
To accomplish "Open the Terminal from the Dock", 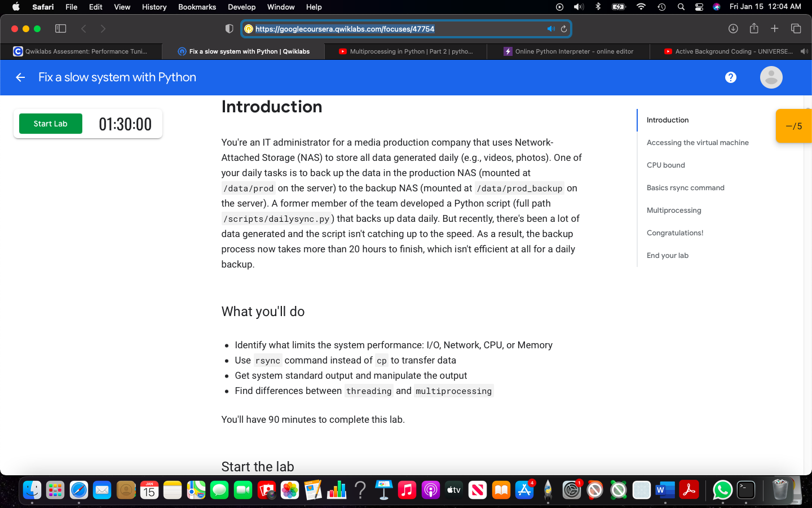I will (745, 491).
